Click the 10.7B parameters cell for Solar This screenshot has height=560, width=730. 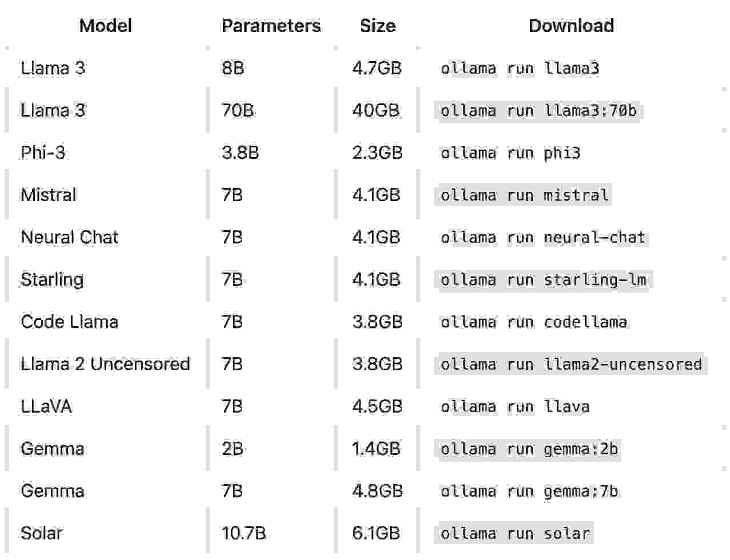[244, 533]
